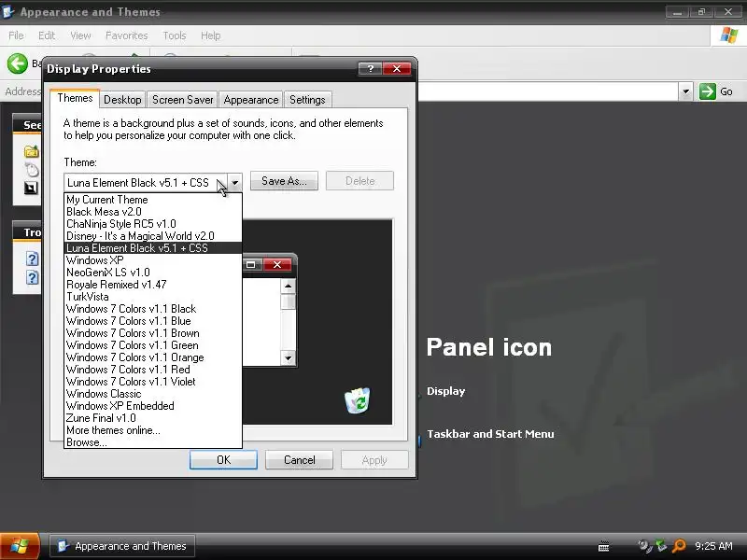This screenshot has width=747, height=560.
Task: Open the View menu
Action: [x=80, y=35]
